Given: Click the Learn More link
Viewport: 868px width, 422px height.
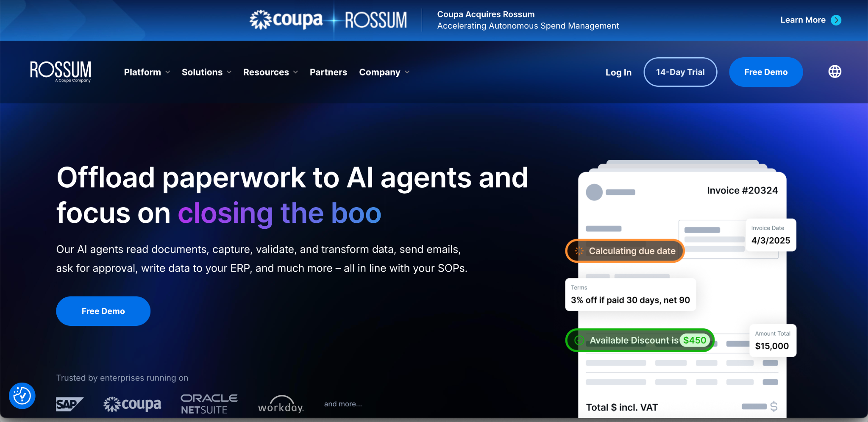Looking at the screenshot, I should [x=803, y=20].
